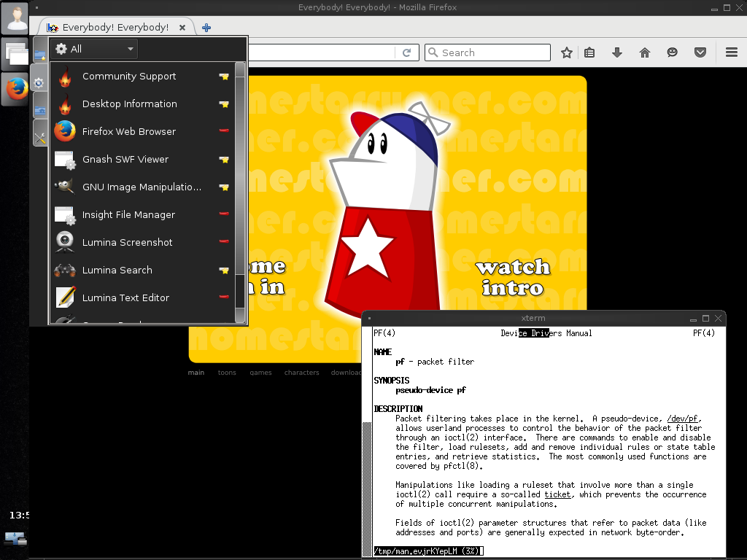Open the Firefox window menu dot in title bar

[x=36, y=7]
